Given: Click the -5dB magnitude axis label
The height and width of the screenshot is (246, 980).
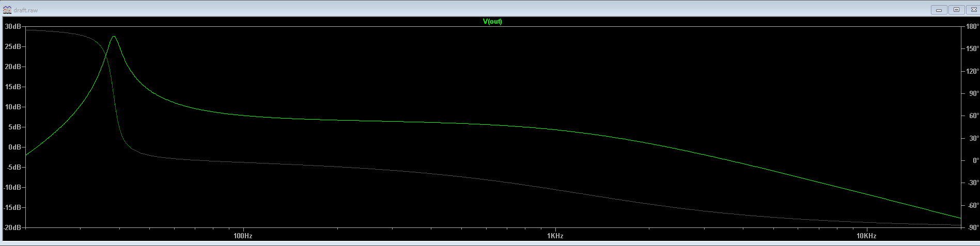Looking at the screenshot, I should (13, 167).
